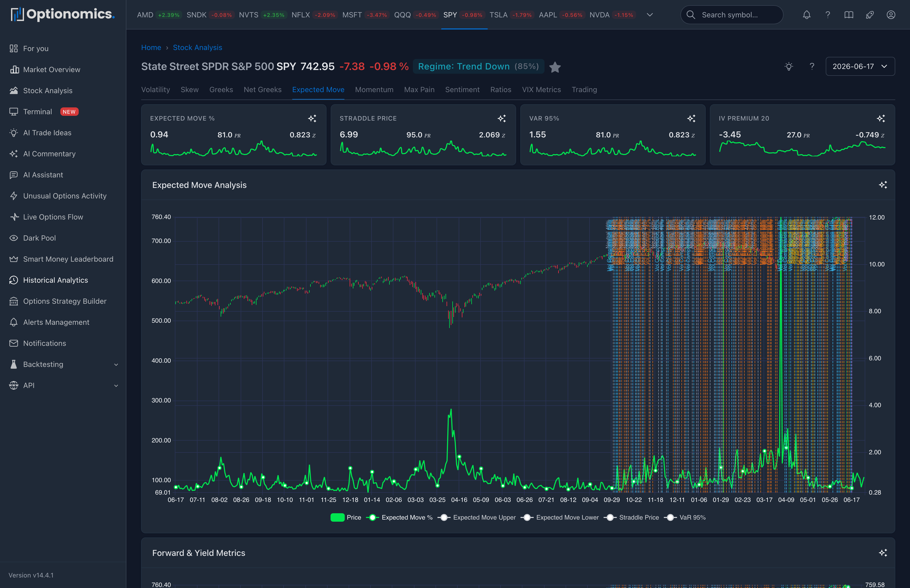The image size is (910, 588).
Task: Open AI sparkle on Expected Move % card
Action: (x=312, y=118)
